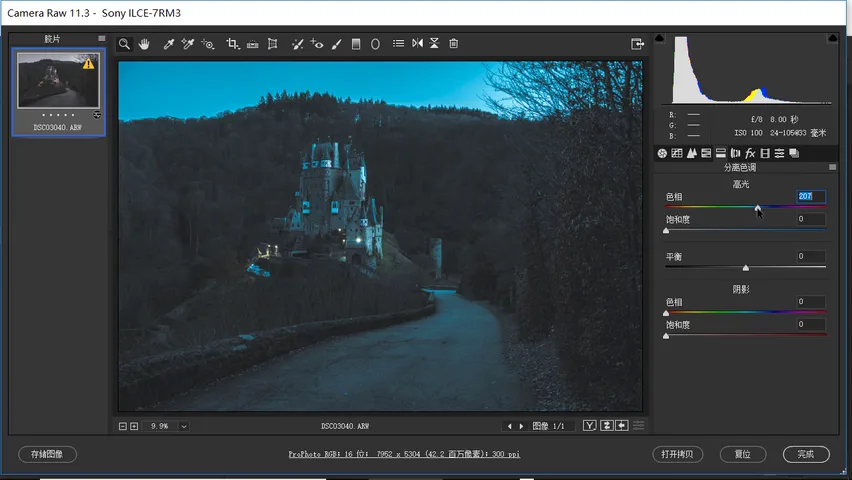Select the Radial Filter ellipse tool
Viewport: 852px width, 480px height.
[375, 44]
